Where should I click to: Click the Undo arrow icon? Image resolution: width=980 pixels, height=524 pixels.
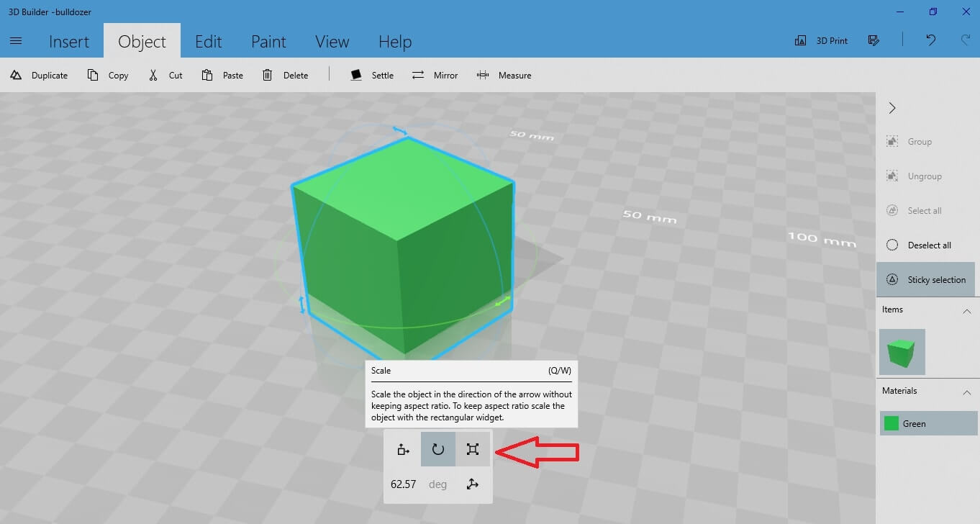[930, 40]
